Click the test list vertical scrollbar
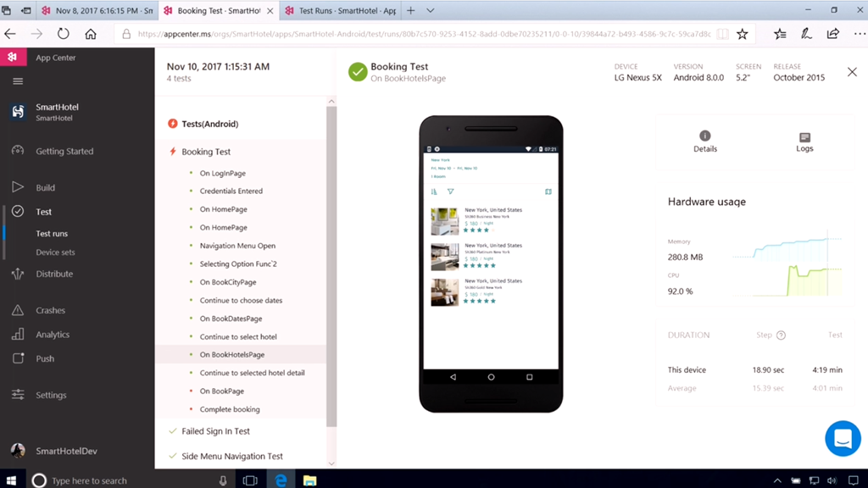The width and height of the screenshot is (868, 488). pyautogui.click(x=331, y=254)
